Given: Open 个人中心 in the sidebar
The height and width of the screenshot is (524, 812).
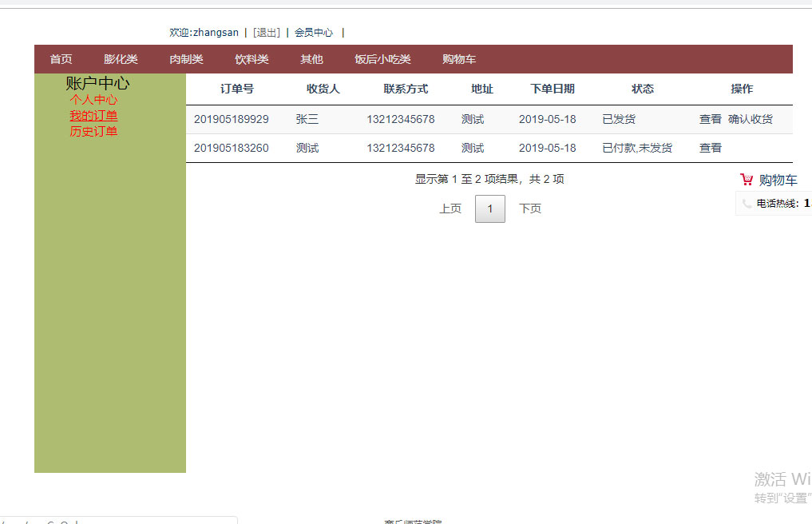Looking at the screenshot, I should click(93, 100).
